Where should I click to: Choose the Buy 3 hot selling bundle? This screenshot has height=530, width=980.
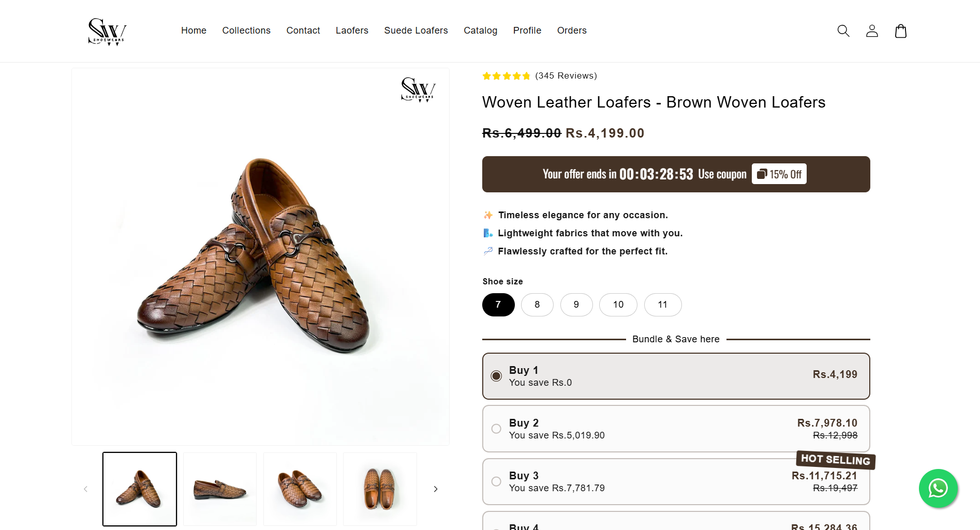[496, 481]
